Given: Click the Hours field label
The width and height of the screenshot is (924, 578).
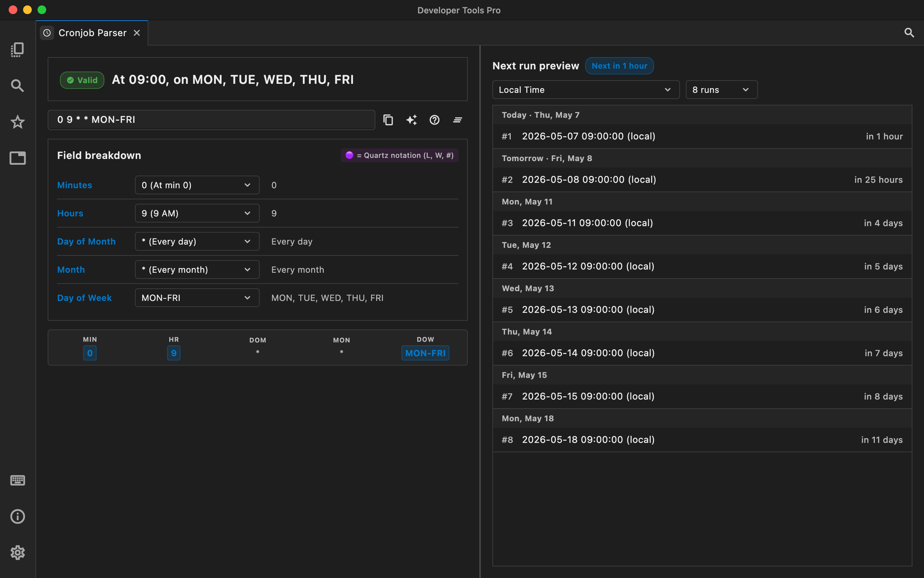Looking at the screenshot, I should pyautogui.click(x=70, y=213).
